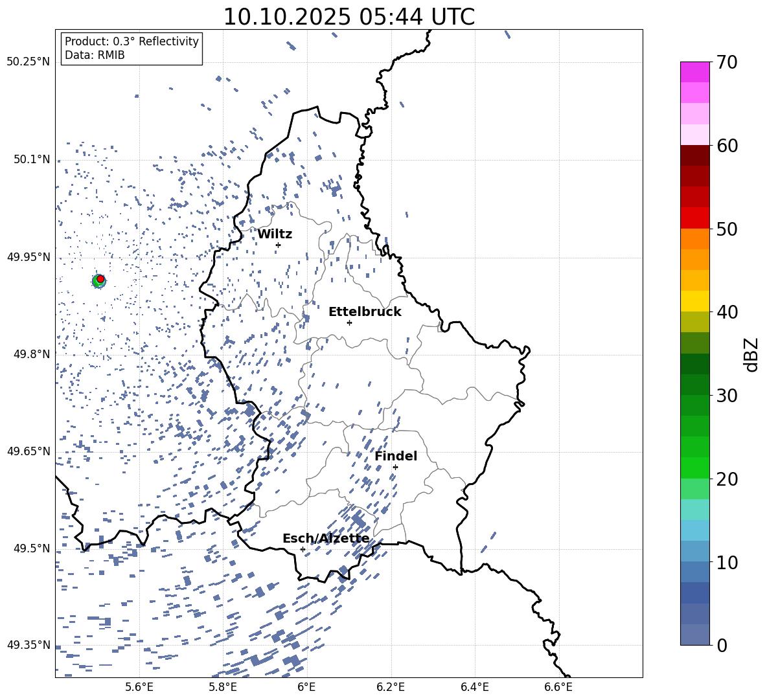Click the darkest green colorbar segment below 35 dBZ
The image size is (767, 700).
(694, 364)
